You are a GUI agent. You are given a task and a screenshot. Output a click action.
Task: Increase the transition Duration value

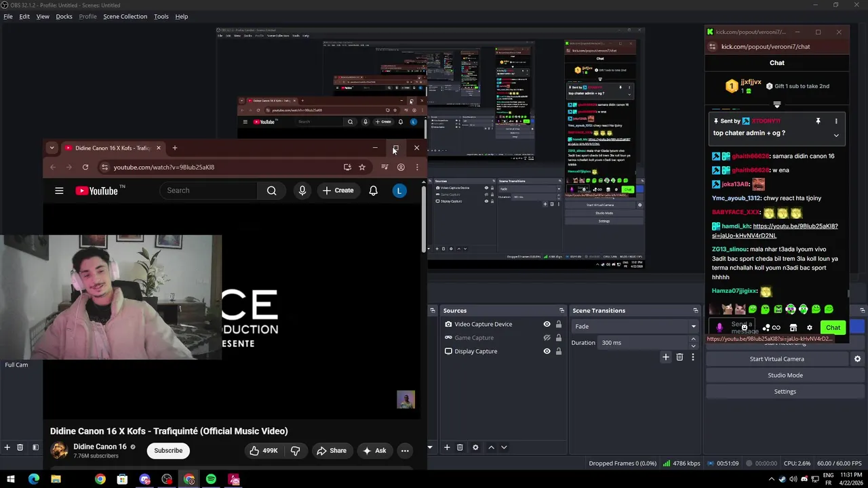point(693,340)
